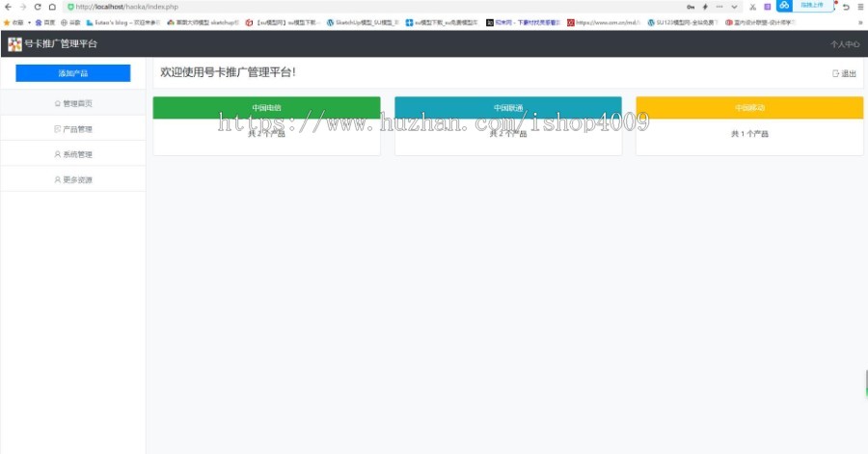Click the blue 添加产品 button
The height and width of the screenshot is (454, 868).
[x=73, y=73]
